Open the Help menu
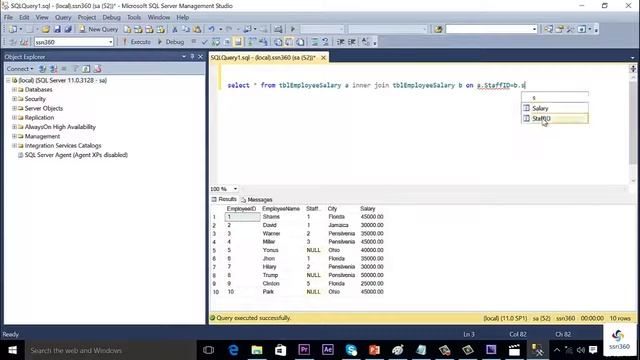640x360 pixels. (x=182, y=17)
